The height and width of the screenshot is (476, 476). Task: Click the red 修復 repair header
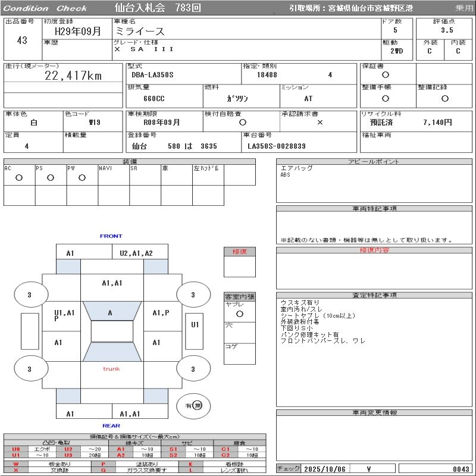239,252
